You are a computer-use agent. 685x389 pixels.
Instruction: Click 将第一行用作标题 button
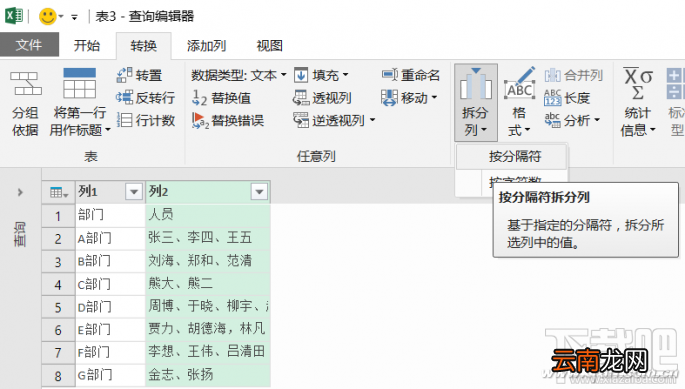80,103
